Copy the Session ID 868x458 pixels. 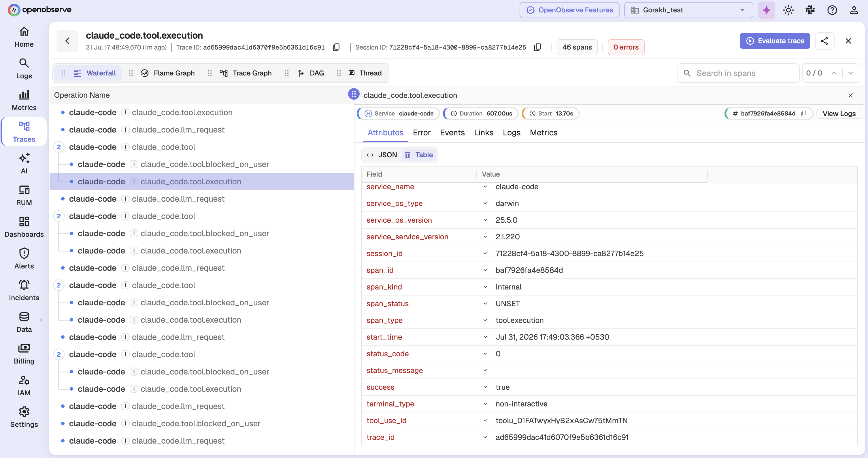[x=537, y=47]
